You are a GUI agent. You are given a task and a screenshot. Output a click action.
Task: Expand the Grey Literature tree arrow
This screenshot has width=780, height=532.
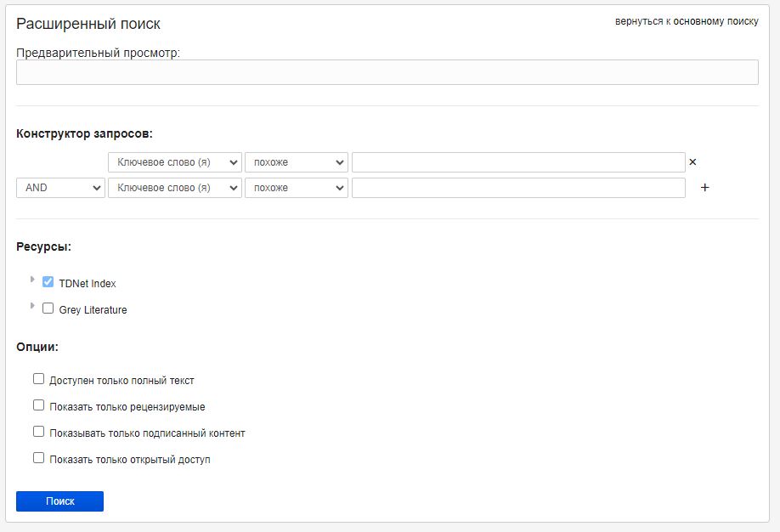click(x=32, y=306)
